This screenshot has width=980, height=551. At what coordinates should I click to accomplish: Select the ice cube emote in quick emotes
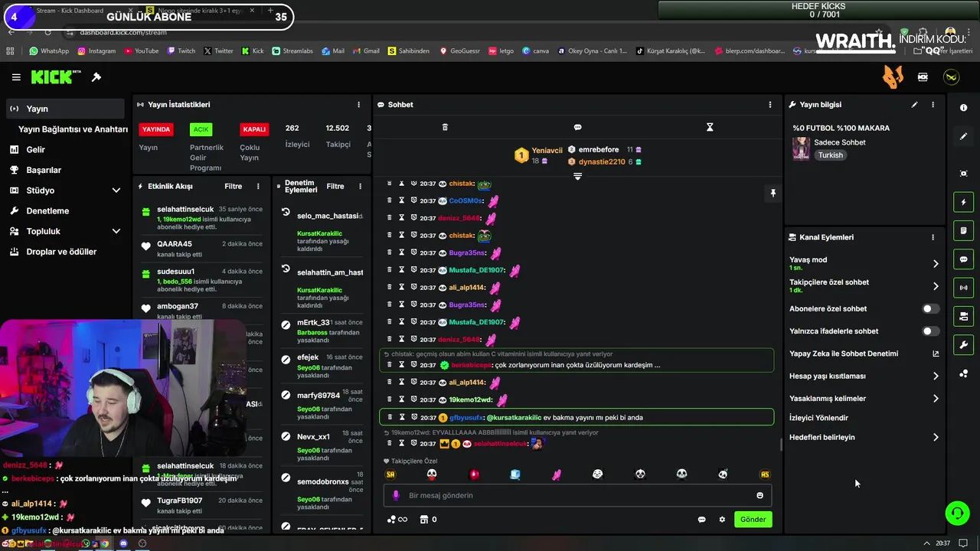coord(515,474)
